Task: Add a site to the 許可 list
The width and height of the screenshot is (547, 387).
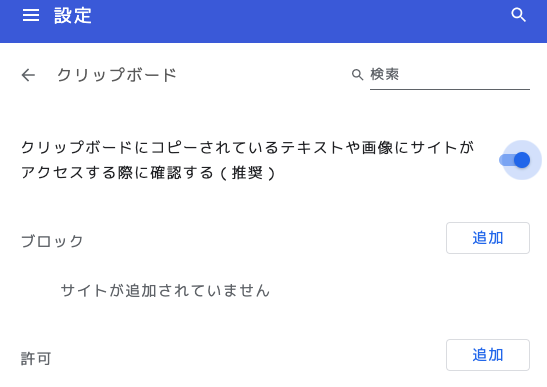Action: coord(488,355)
